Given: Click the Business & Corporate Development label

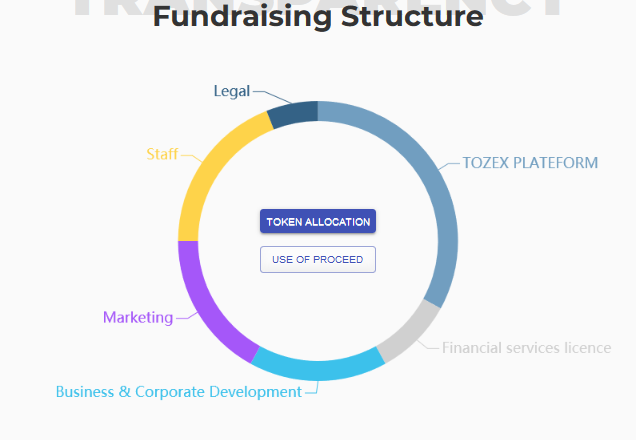Looking at the screenshot, I should (178, 392).
